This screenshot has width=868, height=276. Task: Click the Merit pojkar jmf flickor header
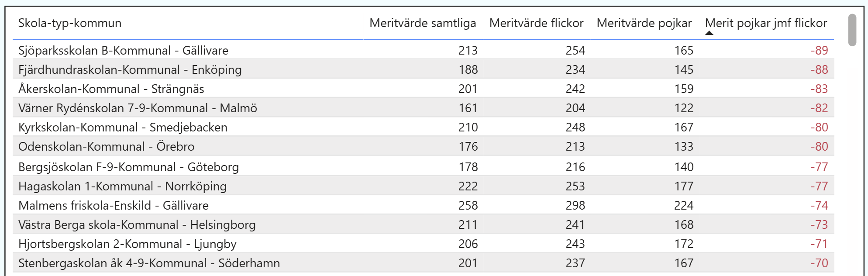tap(766, 23)
